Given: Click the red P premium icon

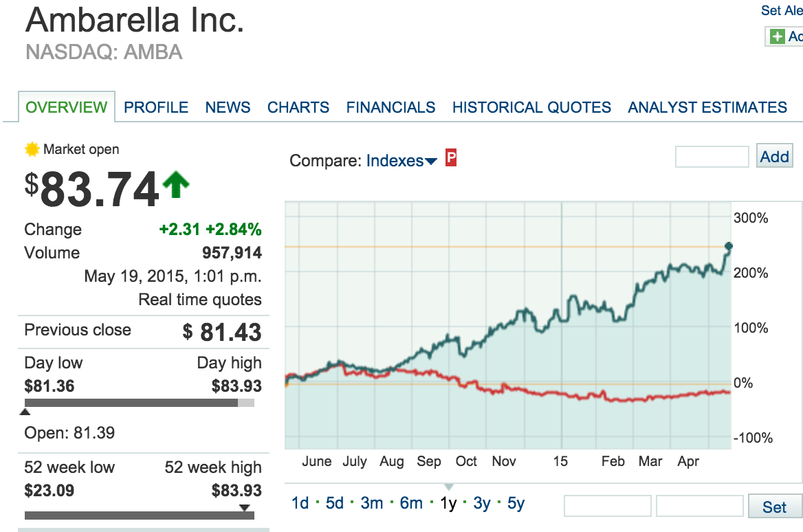Looking at the screenshot, I should [451, 157].
